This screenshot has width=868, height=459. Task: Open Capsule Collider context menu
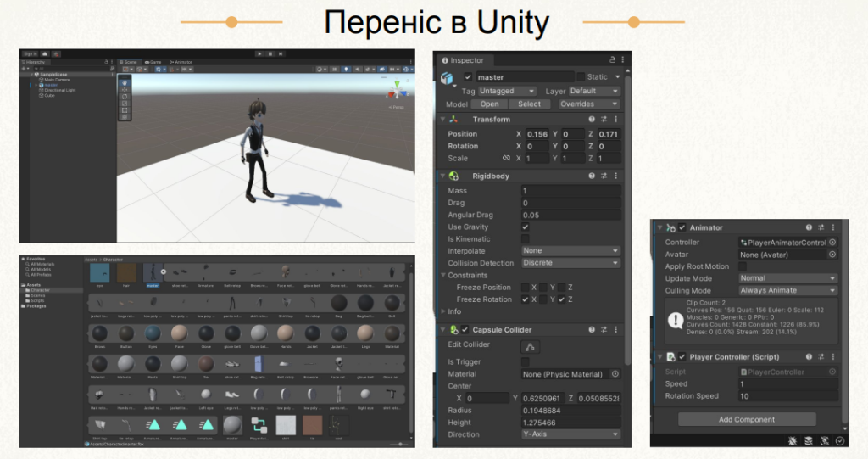click(x=615, y=330)
